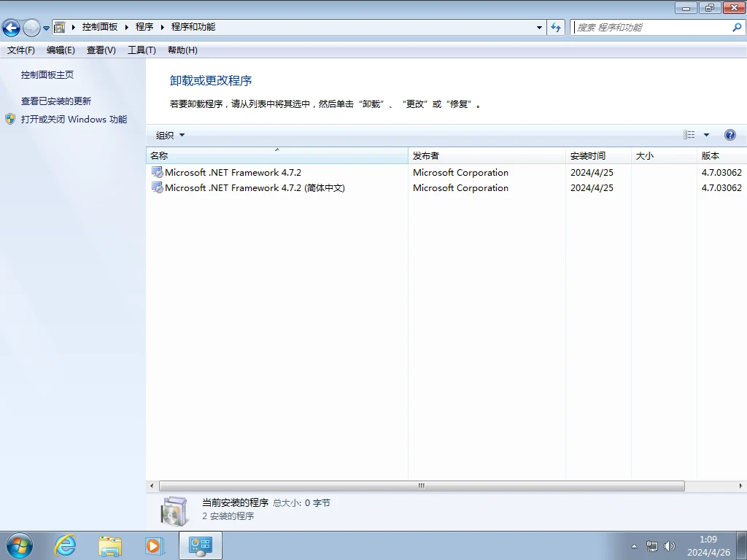The width and height of the screenshot is (747, 560).
Task: Click the shield icon beside Windows 功能
Action: click(10, 119)
